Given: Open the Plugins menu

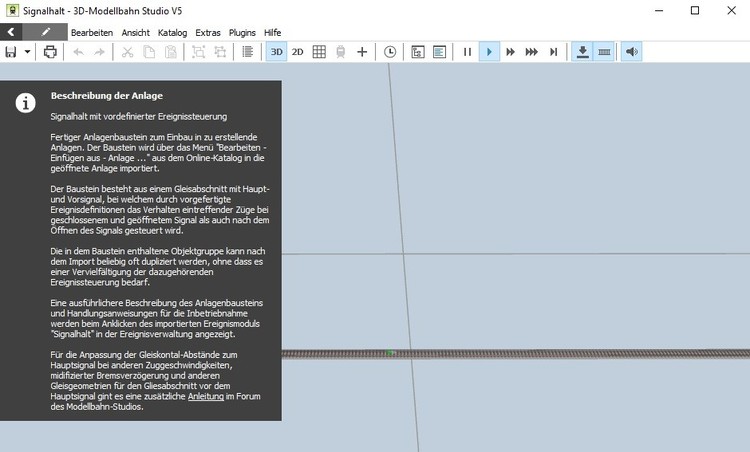Looking at the screenshot, I should point(242,33).
